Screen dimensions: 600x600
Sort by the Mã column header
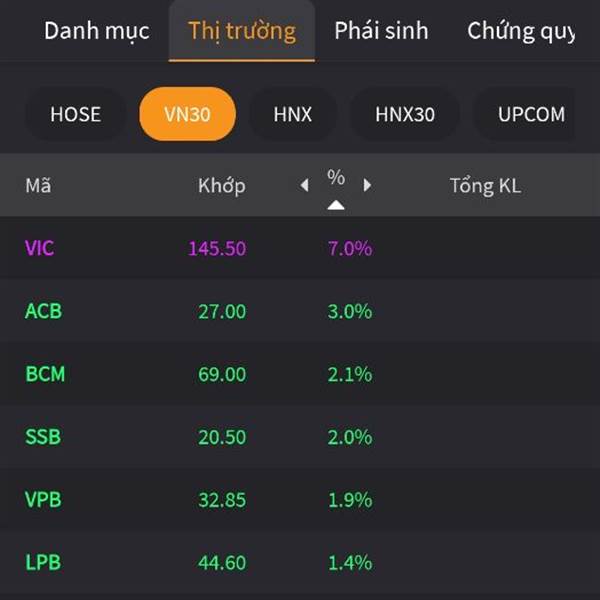coord(38,186)
